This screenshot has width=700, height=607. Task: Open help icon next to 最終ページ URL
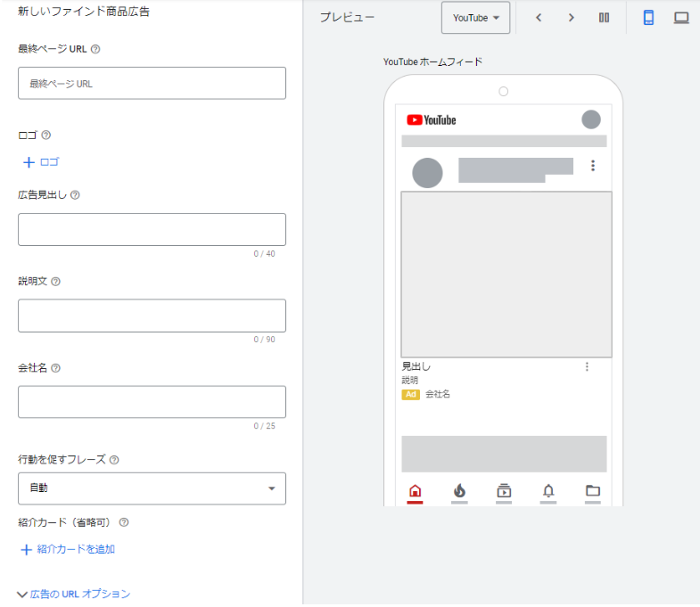point(95,49)
